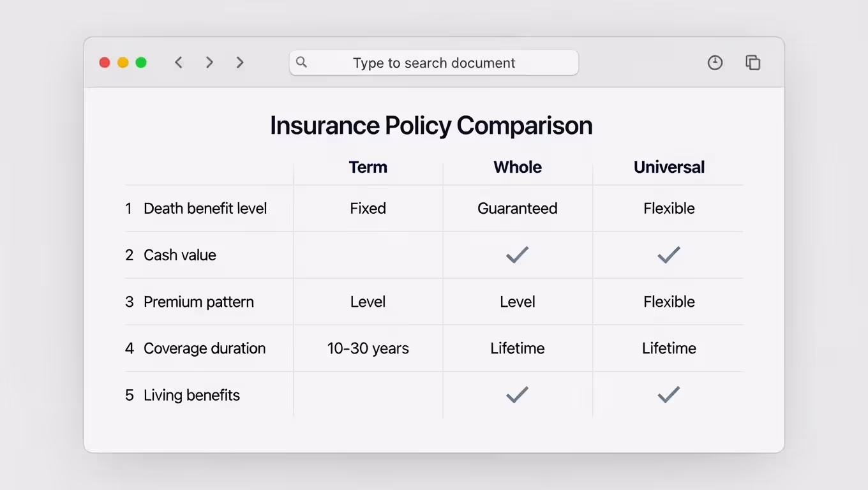Select the Coverage duration row label
Image resolution: width=868 pixels, height=490 pixels.
(204, 348)
